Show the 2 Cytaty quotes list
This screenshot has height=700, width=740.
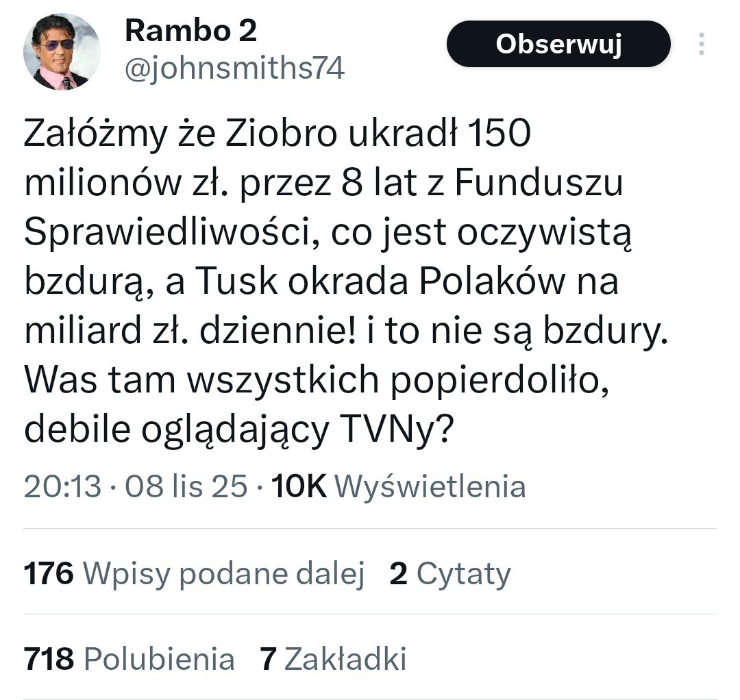(449, 574)
